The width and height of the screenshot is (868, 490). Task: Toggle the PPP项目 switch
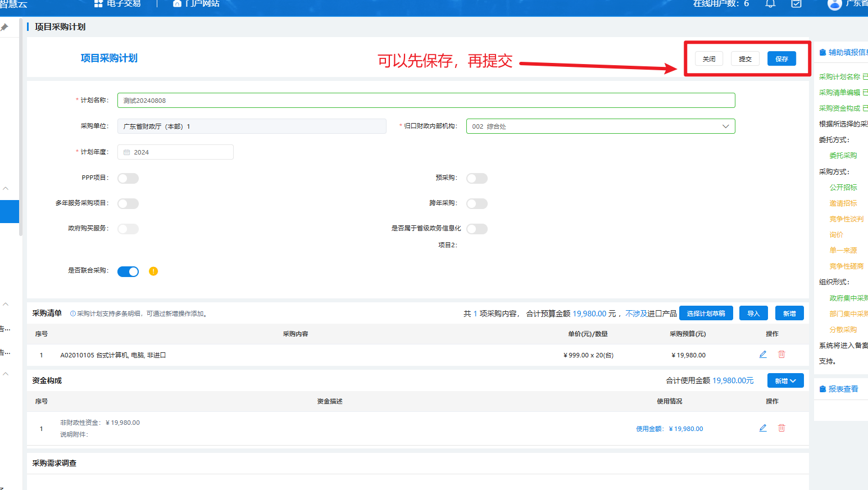[128, 178]
